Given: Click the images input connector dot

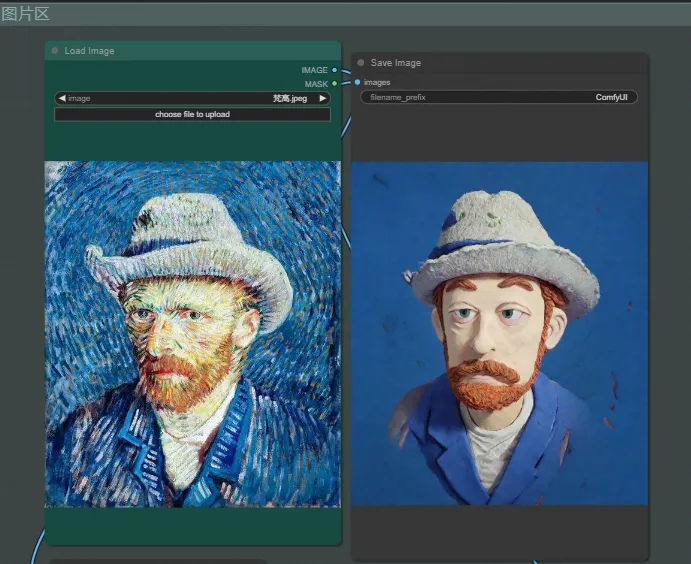Looking at the screenshot, I should point(357,82).
